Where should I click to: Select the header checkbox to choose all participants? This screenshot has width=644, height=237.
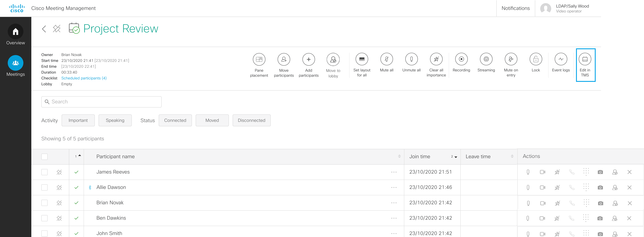[44, 156]
